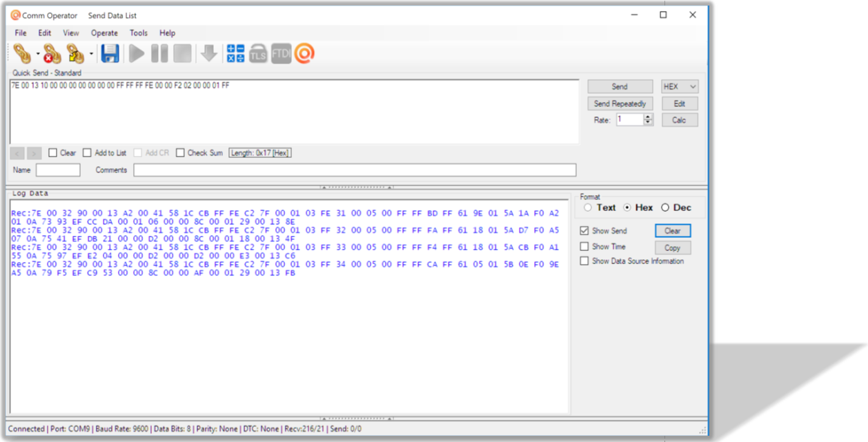868x442 pixels.
Task: Click the Comments input field
Action: (x=355, y=170)
